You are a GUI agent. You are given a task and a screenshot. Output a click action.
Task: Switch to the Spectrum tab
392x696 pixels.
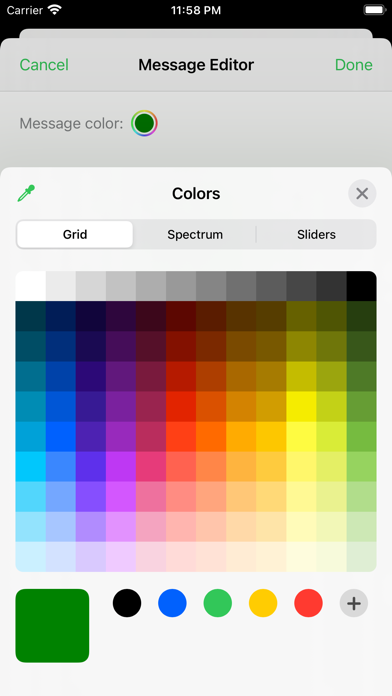pyautogui.click(x=195, y=234)
